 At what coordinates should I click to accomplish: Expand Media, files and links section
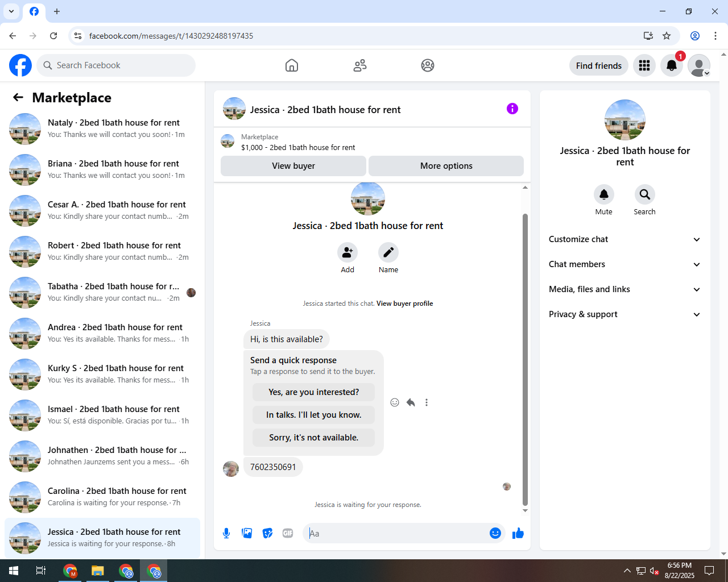click(x=624, y=289)
